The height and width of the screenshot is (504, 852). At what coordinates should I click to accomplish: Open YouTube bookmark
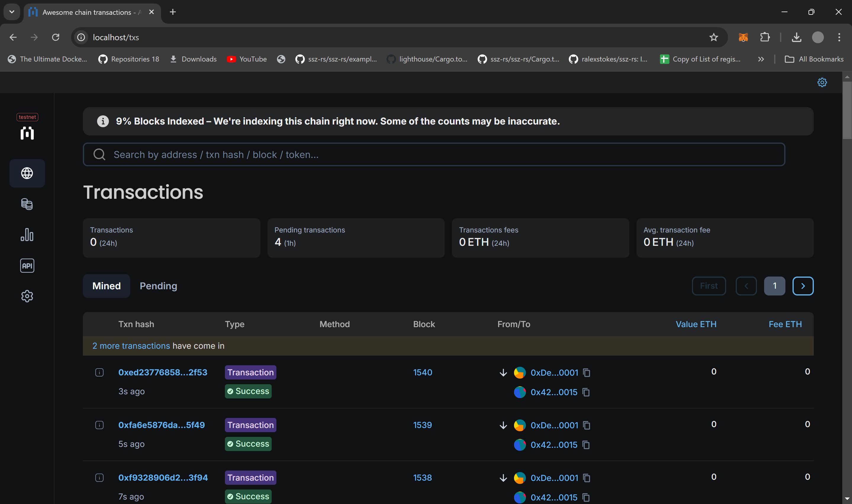pyautogui.click(x=247, y=59)
